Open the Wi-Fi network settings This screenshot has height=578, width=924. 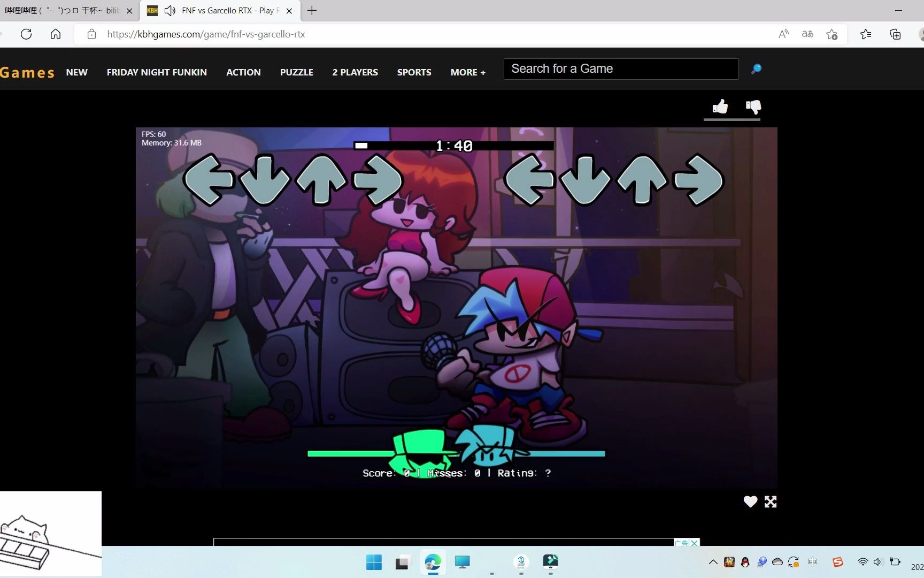coord(863,562)
